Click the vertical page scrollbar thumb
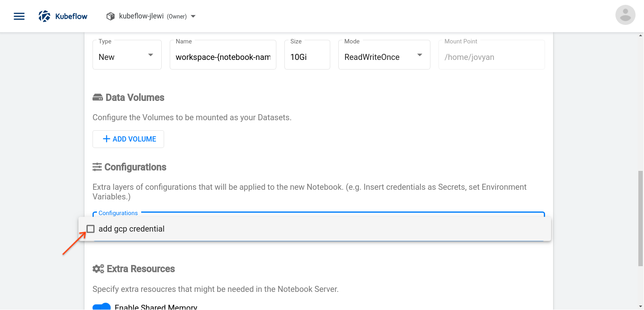644x310 pixels. [640, 218]
